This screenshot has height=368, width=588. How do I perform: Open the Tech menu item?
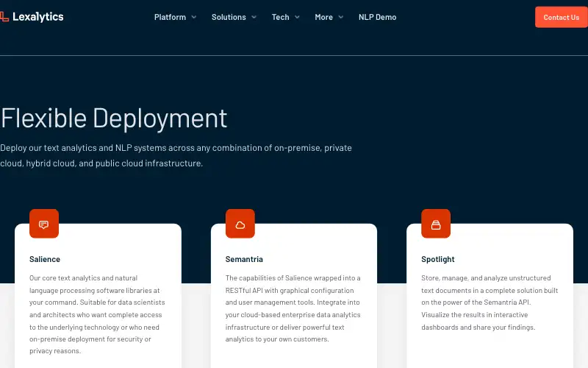click(281, 17)
